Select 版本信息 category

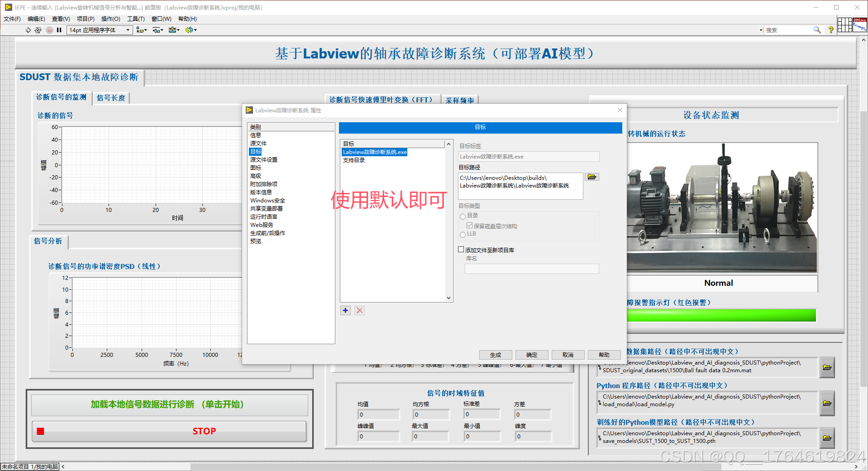pos(261,192)
